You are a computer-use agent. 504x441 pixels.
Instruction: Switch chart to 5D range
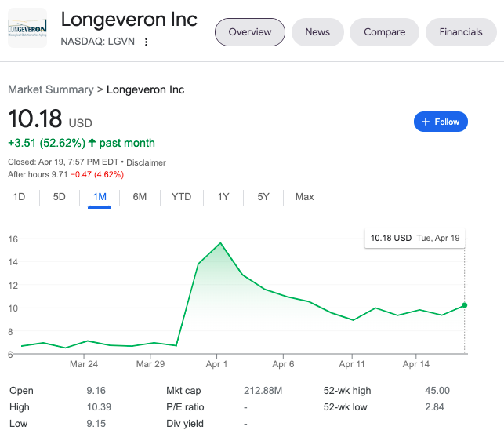click(x=59, y=197)
